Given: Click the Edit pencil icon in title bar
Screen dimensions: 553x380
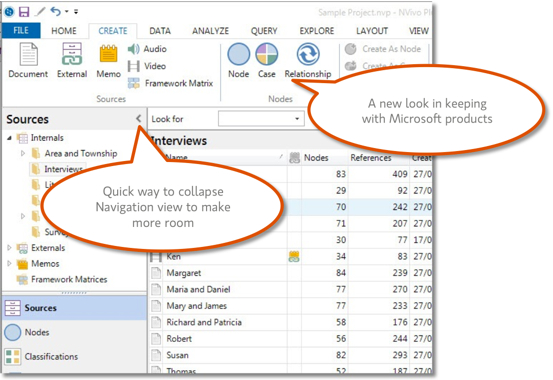Looking at the screenshot, I should 41,12.
